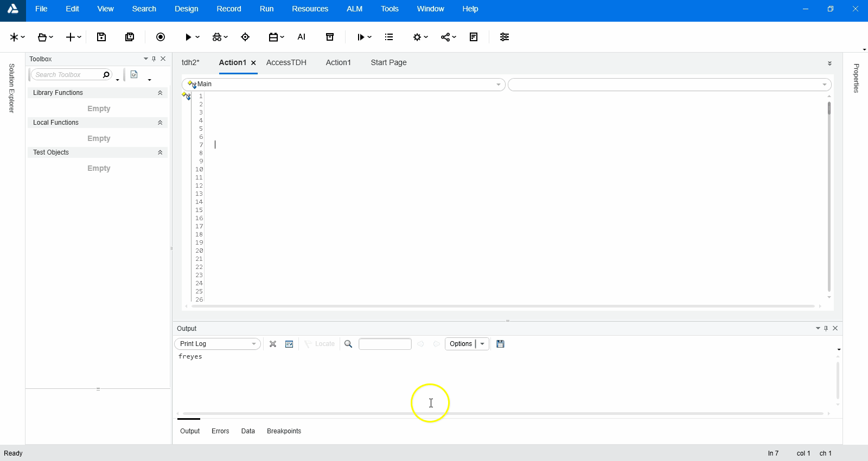868x461 pixels.
Task: Click the Options button in Output
Action: click(x=461, y=344)
